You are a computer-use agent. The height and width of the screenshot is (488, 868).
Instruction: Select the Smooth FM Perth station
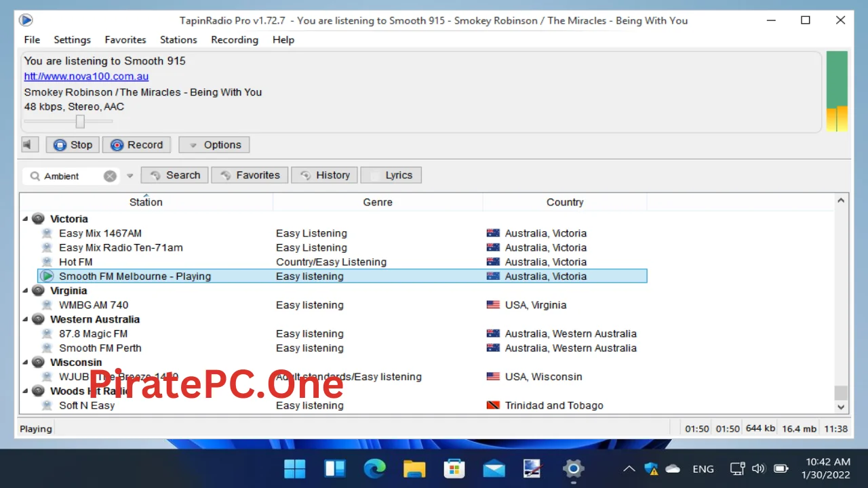click(x=342, y=348)
